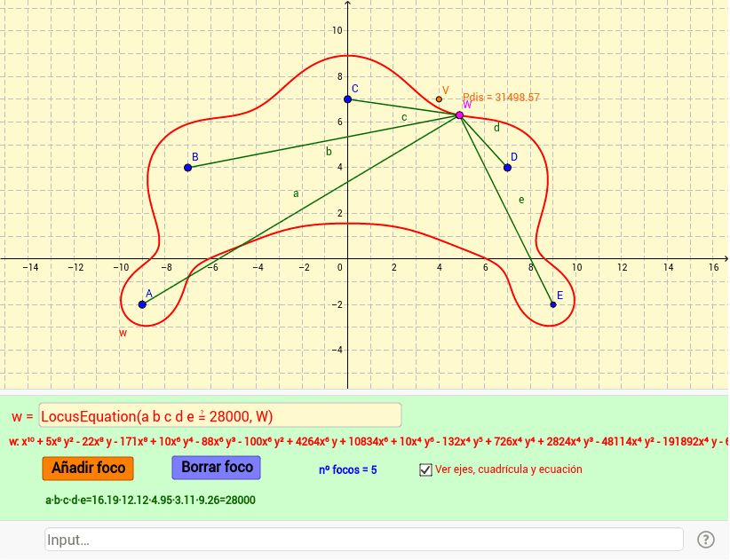Image resolution: width=730 pixels, height=560 pixels.
Task: Click the green segment label b
Action: point(329,151)
